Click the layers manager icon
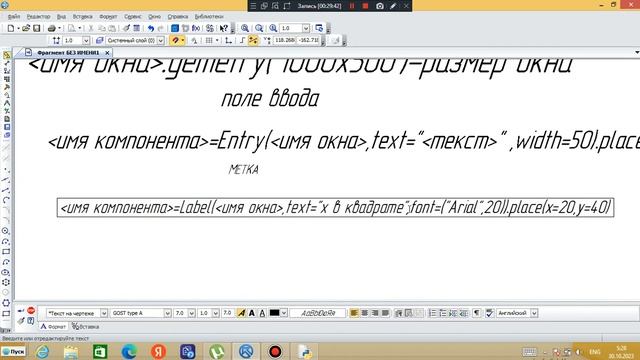The image size is (640, 360). point(99,40)
